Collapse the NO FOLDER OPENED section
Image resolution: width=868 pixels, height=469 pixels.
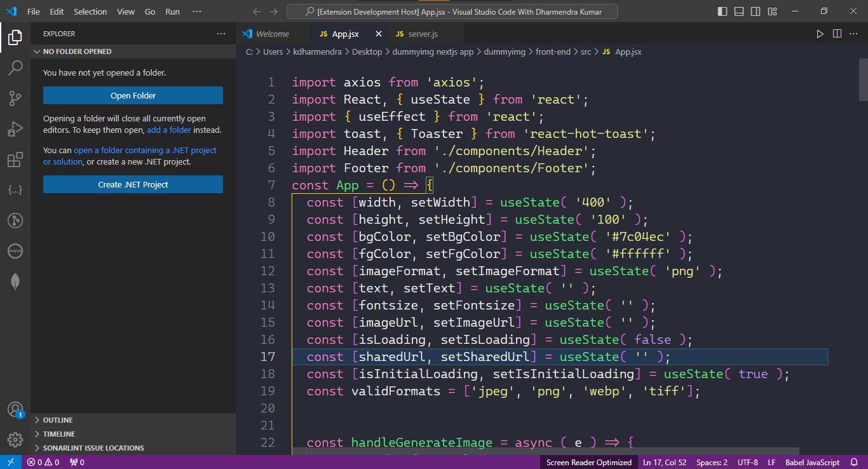coord(133,51)
